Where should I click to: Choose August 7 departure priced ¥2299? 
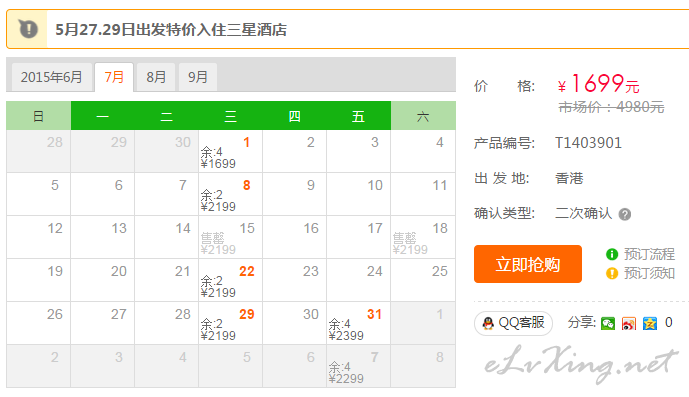[359, 366]
